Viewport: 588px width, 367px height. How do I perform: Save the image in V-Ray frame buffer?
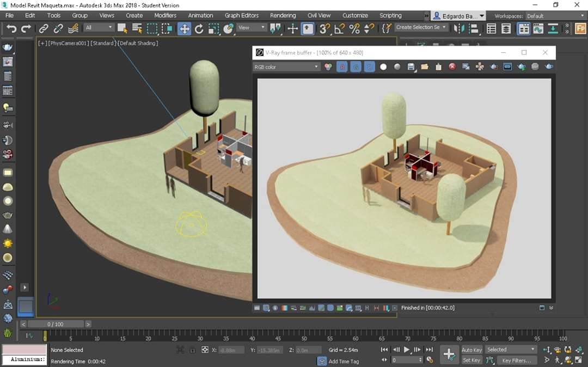[411, 66]
